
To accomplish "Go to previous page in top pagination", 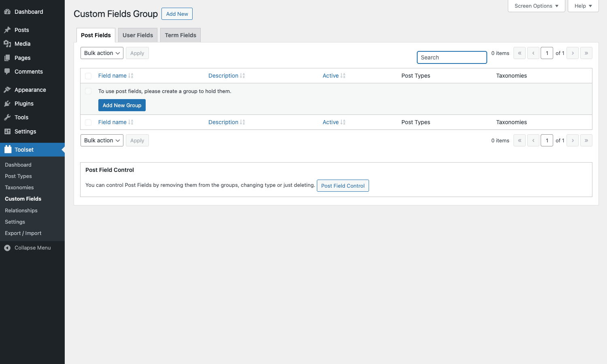I will click(x=533, y=53).
